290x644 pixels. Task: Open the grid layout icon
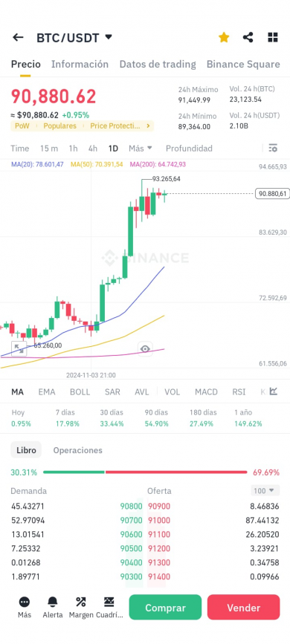click(x=273, y=38)
